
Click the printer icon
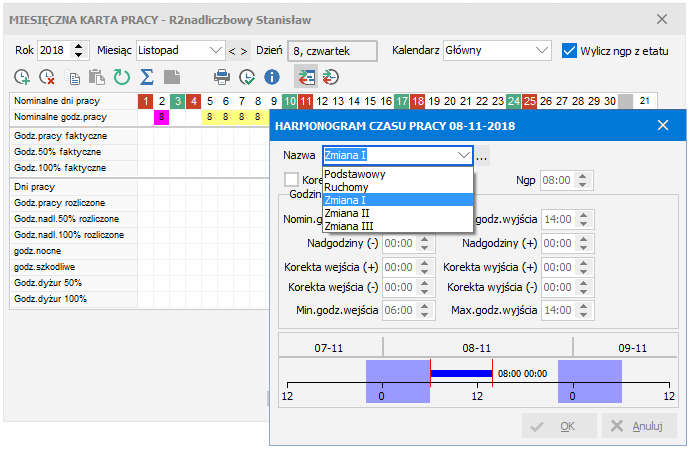pos(222,76)
